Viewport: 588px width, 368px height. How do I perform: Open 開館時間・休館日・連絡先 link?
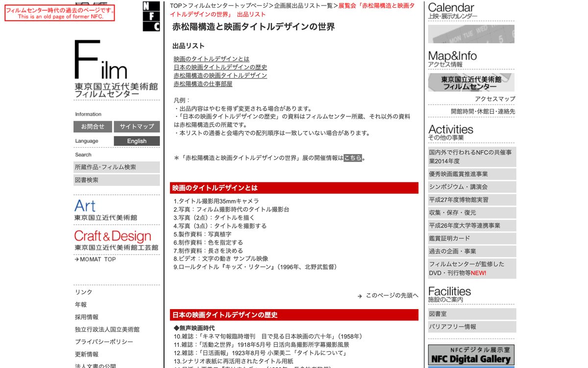point(483,112)
